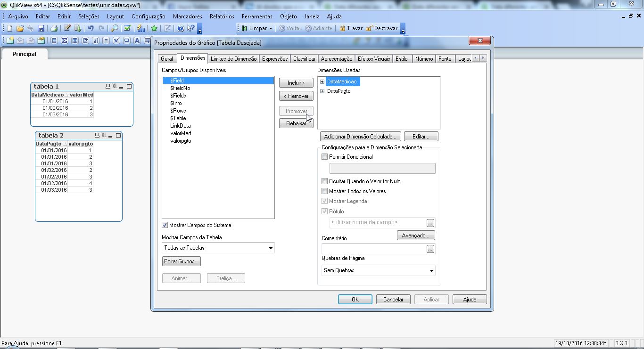Click the Quick Chart wizard icon
644x349 pixels.
[x=141, y=28]
